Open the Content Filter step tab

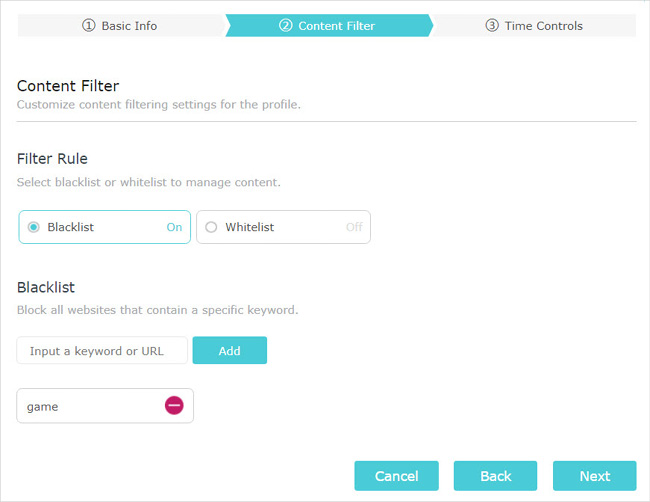click(x=329, y=26)
